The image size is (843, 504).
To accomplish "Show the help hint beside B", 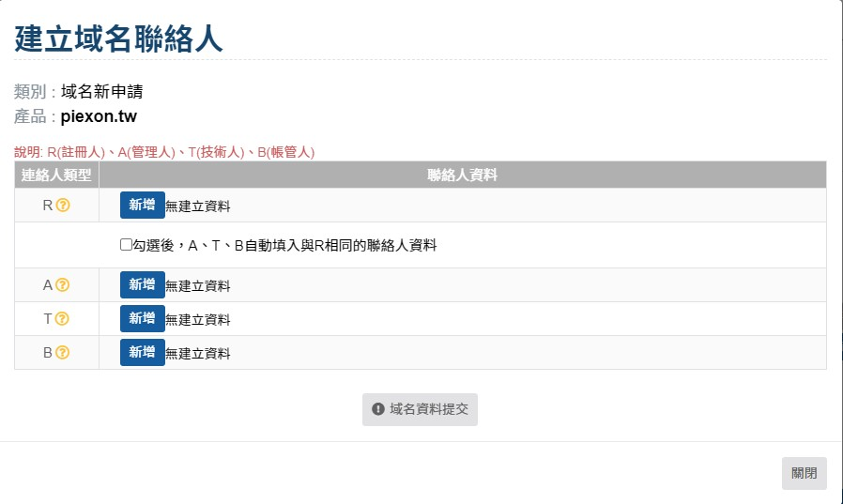I will coord(62,353).
